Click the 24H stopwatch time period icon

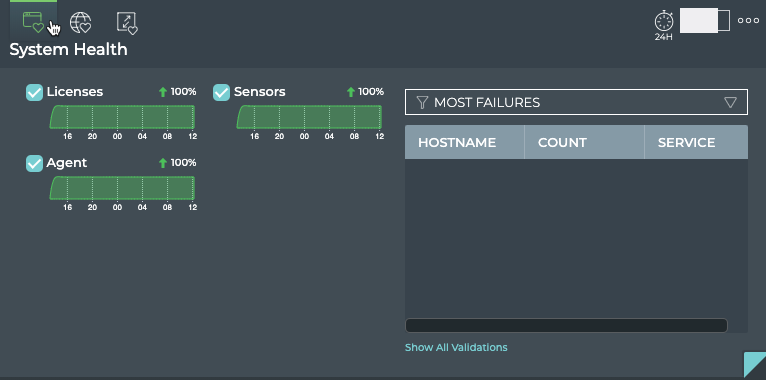coord(664,25)
